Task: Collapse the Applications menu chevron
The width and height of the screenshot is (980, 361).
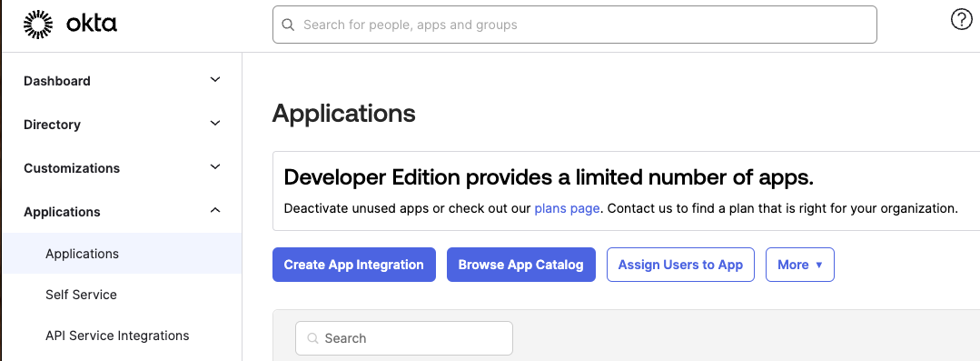Action: (215, 211)
